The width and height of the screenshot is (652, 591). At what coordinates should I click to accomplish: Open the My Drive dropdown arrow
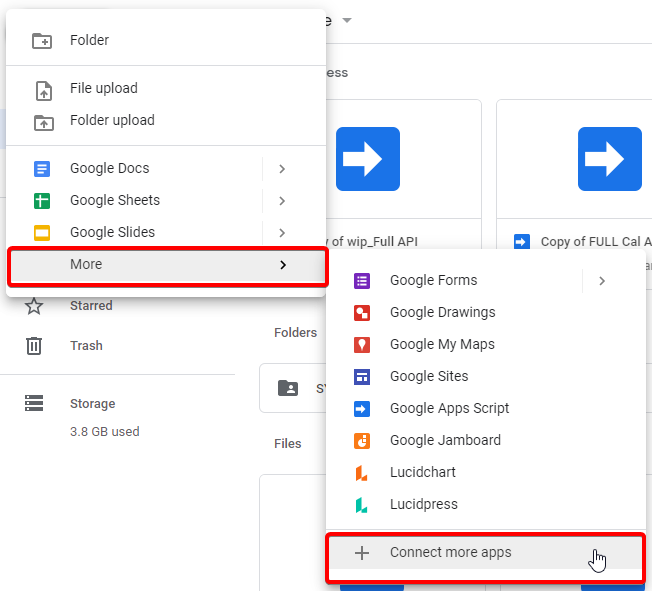coord(347,20)
